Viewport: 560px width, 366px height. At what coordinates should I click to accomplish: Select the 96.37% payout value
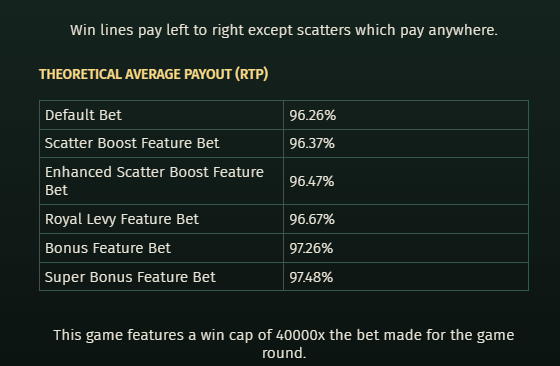coord(312,143)
